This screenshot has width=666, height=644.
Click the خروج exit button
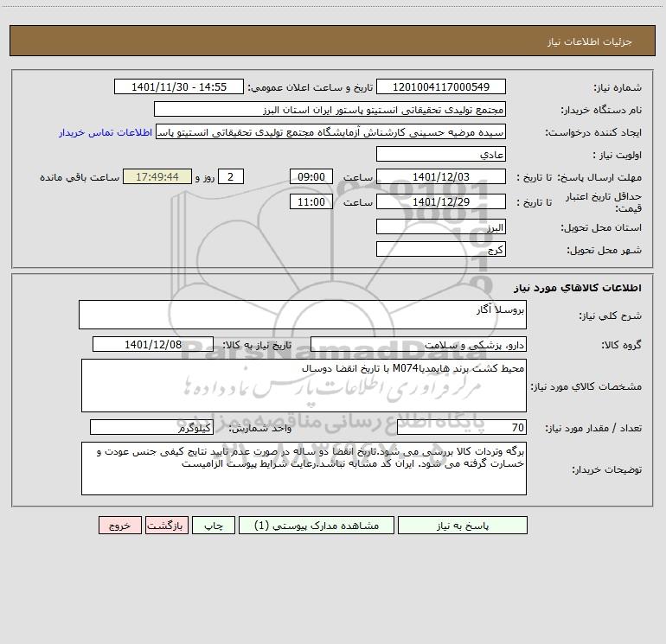click(x=119, y=525)
